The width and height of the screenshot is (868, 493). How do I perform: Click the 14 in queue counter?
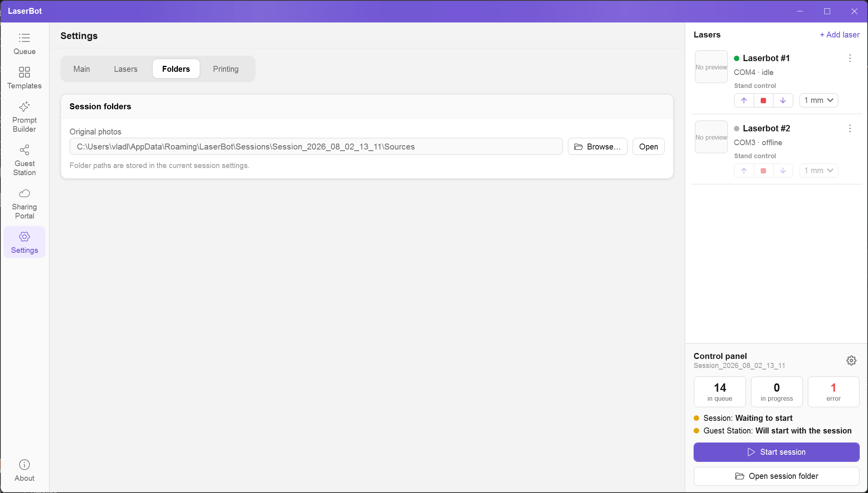point(720,392)
